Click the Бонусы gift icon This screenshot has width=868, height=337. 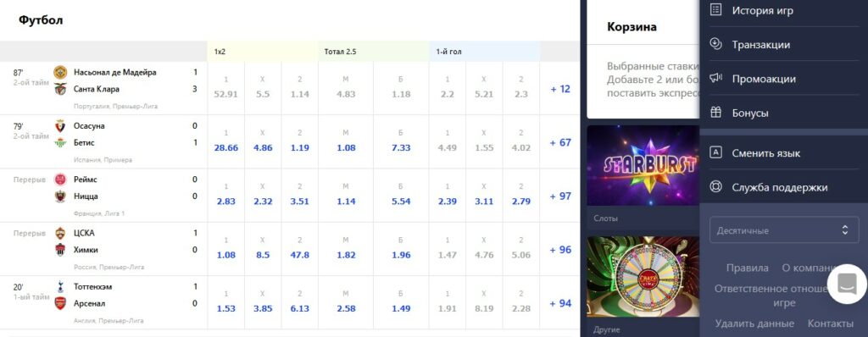point(715,113)
